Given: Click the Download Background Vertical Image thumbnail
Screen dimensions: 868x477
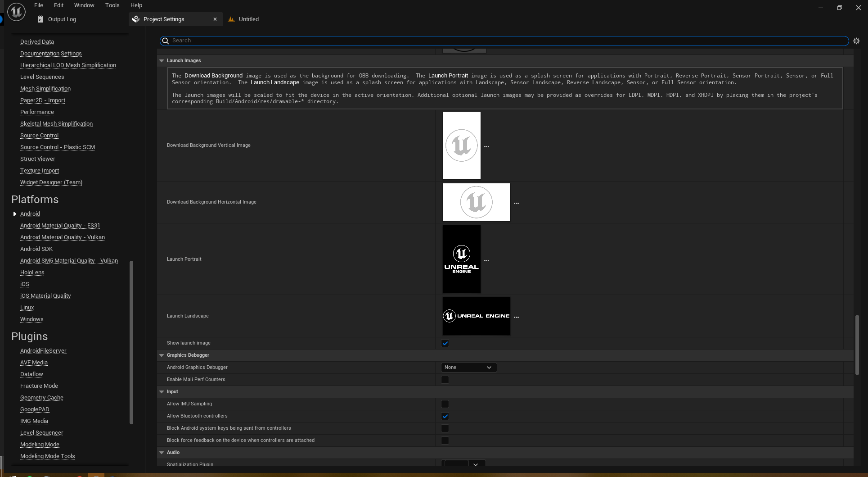Looking at the screenshot, I should click(462, 145).
